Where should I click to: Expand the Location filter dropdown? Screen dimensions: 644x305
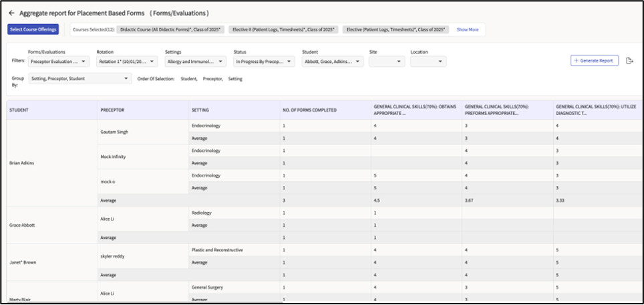click(428, 62)
